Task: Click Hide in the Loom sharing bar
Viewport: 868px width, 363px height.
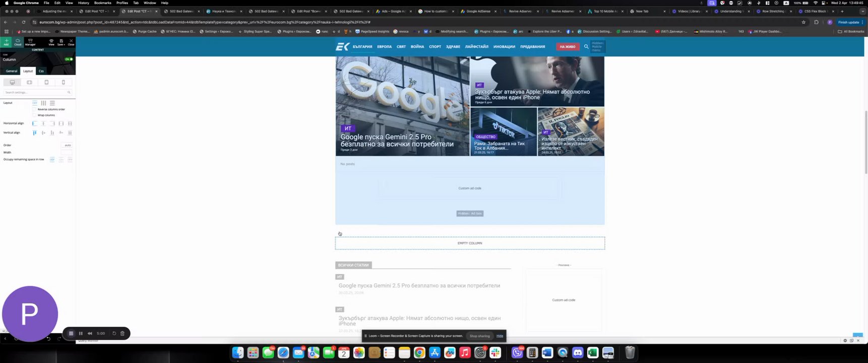Action: [500, 336]
